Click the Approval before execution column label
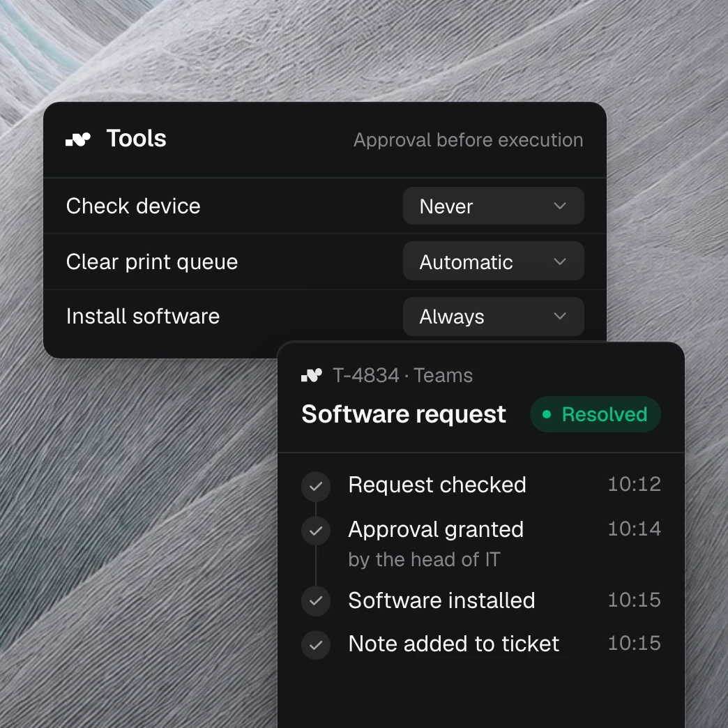Viewport: 728px width, 728px height. 468,139
